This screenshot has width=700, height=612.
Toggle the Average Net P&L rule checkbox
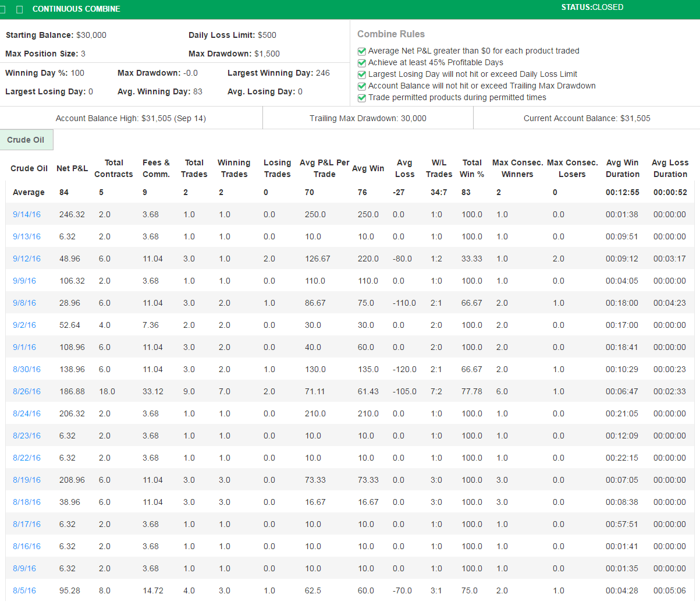pyautogui.click(x=361, y=51)
